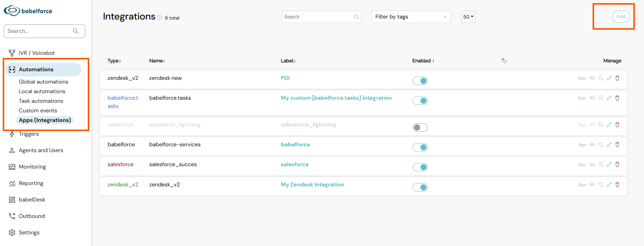
Task: Click the link icon for babelforce.tasks
Action: (592, 98)
